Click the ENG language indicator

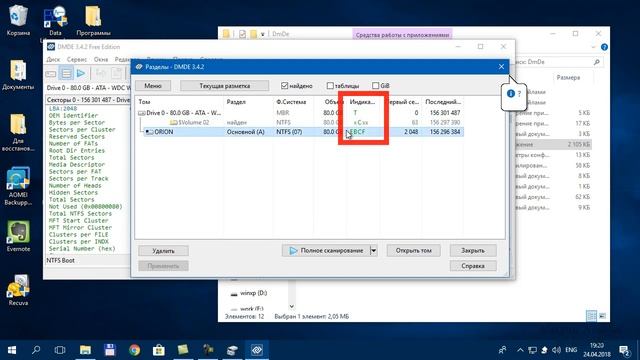pos(571,350)
